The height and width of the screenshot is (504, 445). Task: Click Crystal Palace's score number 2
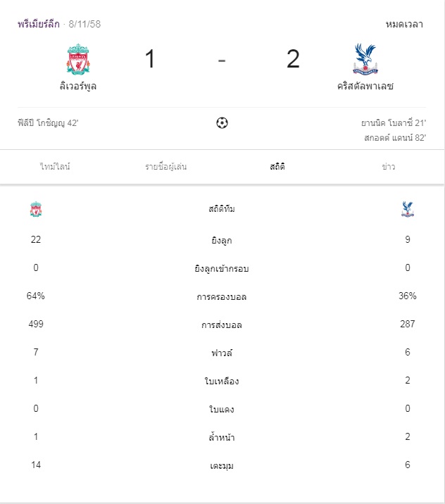coord(293,59)
